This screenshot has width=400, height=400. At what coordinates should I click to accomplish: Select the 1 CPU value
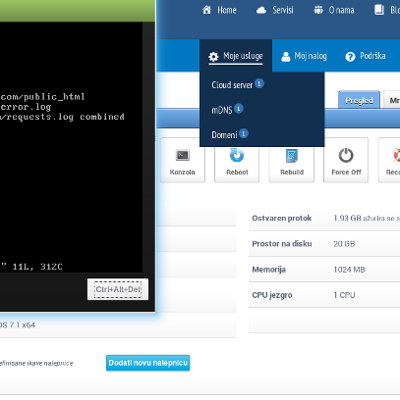[x=344, y=295]
